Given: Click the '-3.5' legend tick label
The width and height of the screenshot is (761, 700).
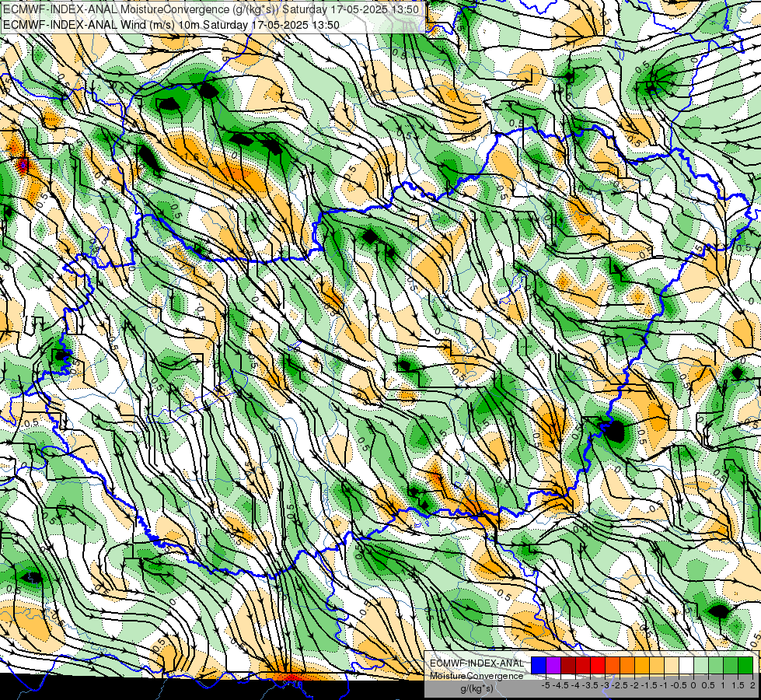Looking at the screenshot, I should tap(590, 685).
